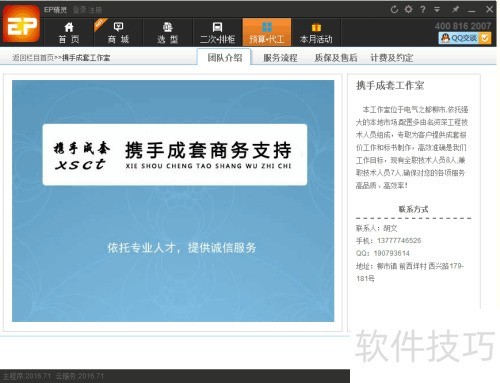Switch to the 计费及约定 tab
The image size is (500, 383).
[x=392, y=58]
